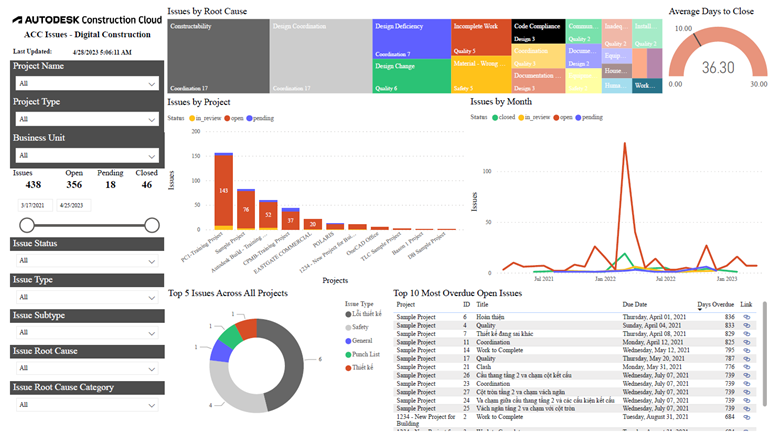This screenshot has height=442, width=780.
Task: Grab the right date range slider handle
Action: point(152,225)
